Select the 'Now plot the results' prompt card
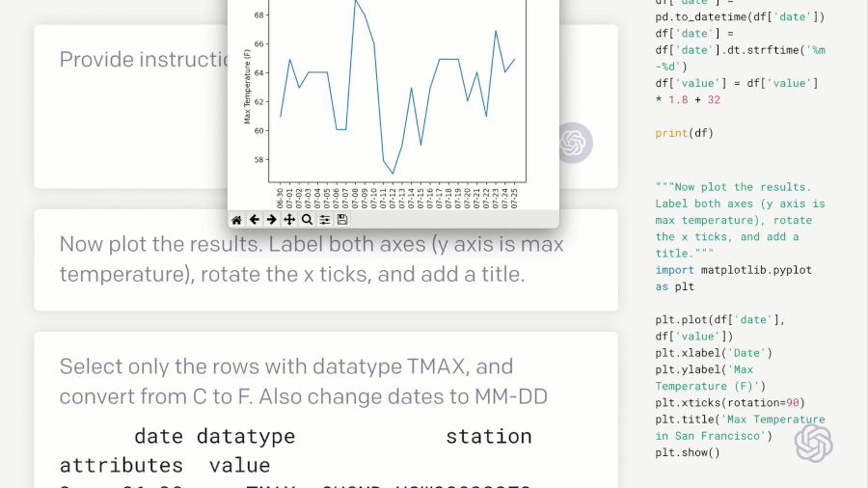The image size is (868, 488). (x=326, y=260)
